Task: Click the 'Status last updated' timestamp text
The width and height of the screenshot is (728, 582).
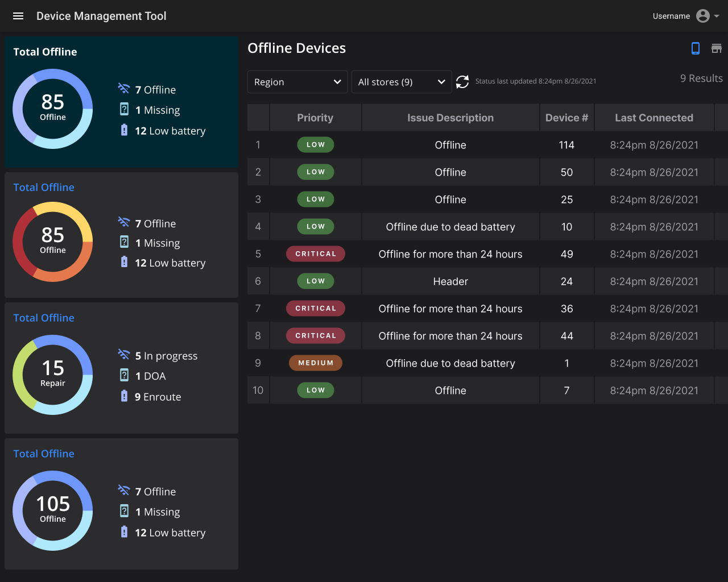Action: tap(536, 81)
